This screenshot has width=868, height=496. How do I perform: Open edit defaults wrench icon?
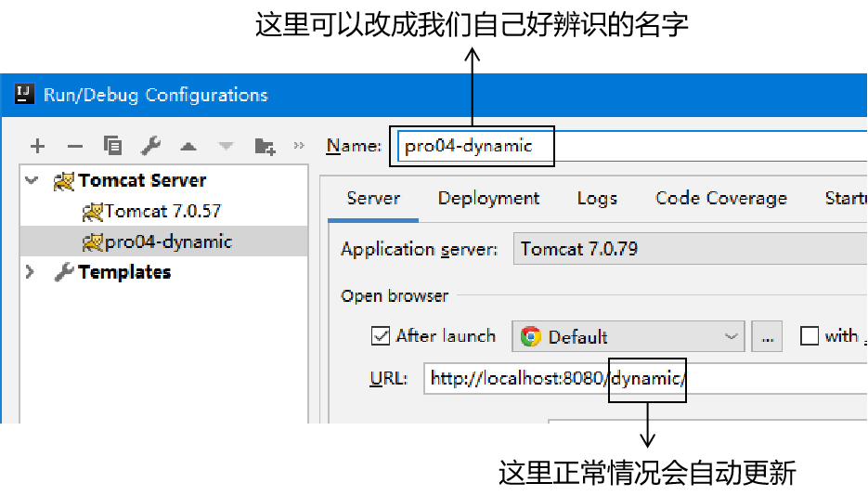pos(150,146)
